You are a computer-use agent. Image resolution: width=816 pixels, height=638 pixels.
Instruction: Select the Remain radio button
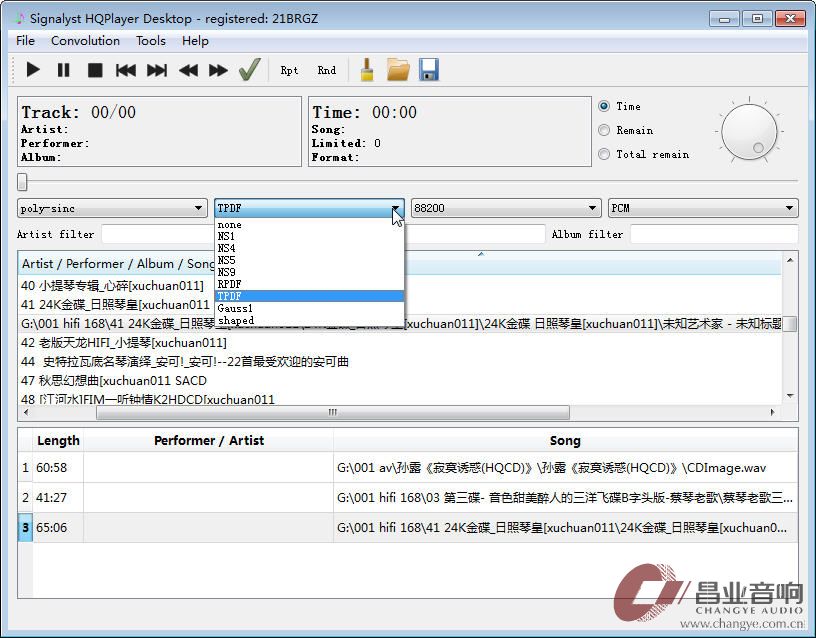point(604,130)
